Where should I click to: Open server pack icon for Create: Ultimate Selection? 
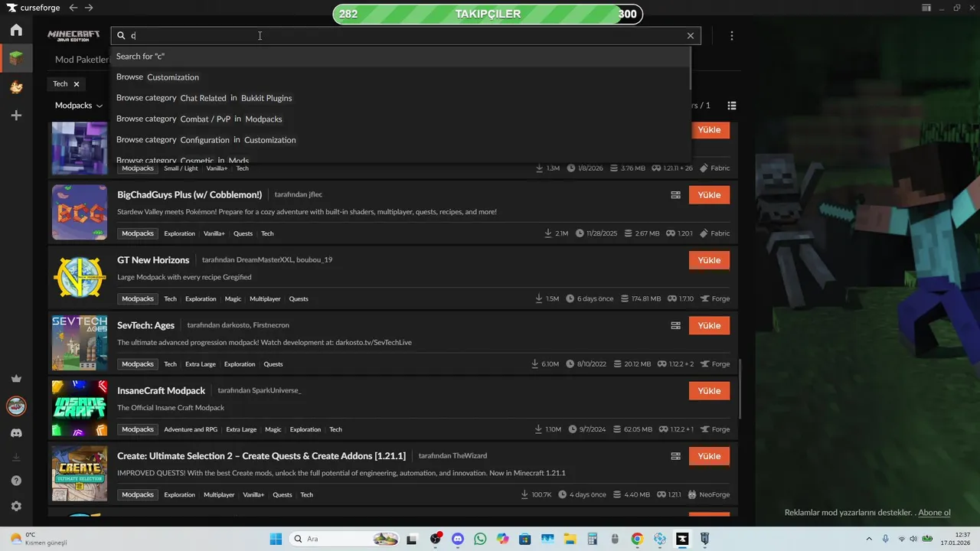[x=675, y=456]
